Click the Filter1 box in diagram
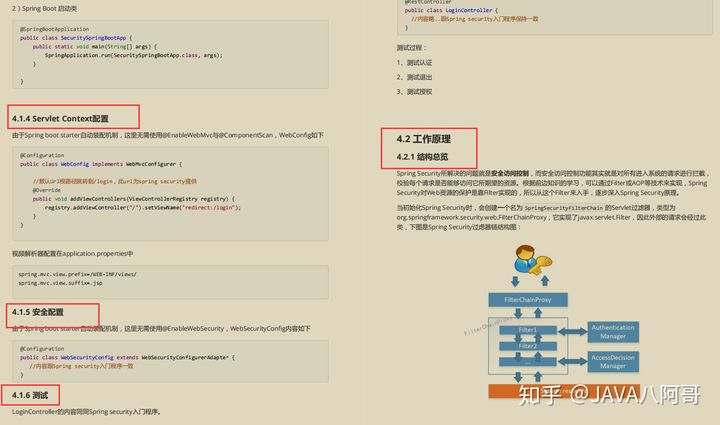 (528, 330)
